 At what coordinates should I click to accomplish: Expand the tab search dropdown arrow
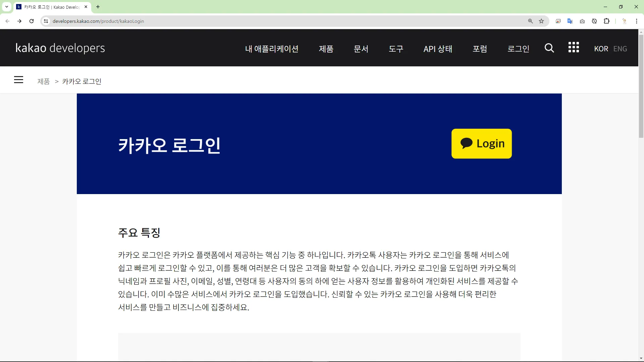6,7
